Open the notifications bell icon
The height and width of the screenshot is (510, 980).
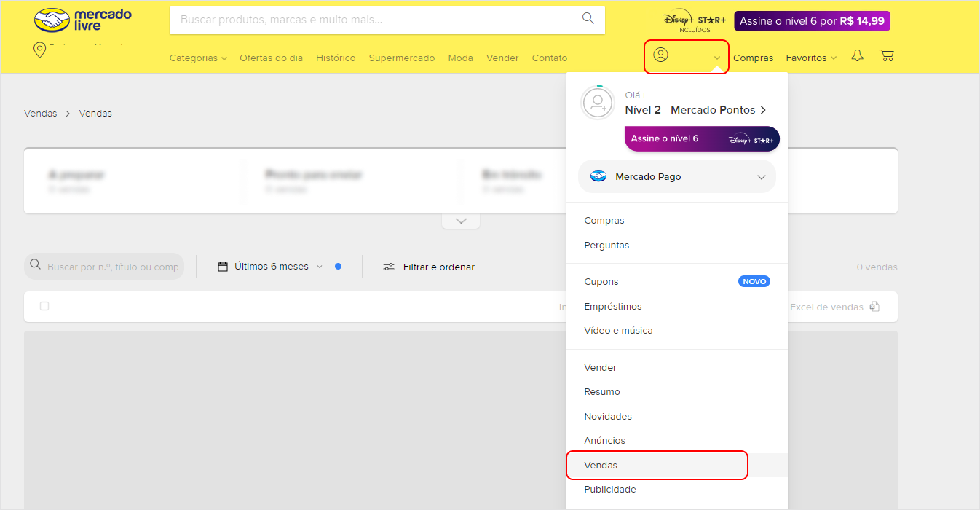(x=857, y=56)
